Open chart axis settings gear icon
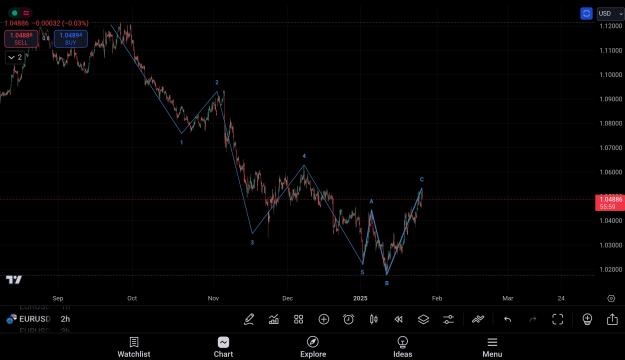 (x=611, y=298)
